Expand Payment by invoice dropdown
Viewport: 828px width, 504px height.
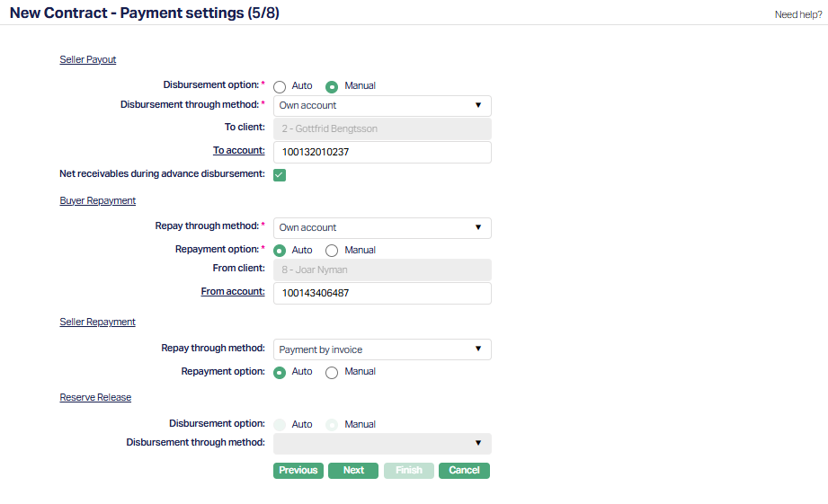(382, 349)
